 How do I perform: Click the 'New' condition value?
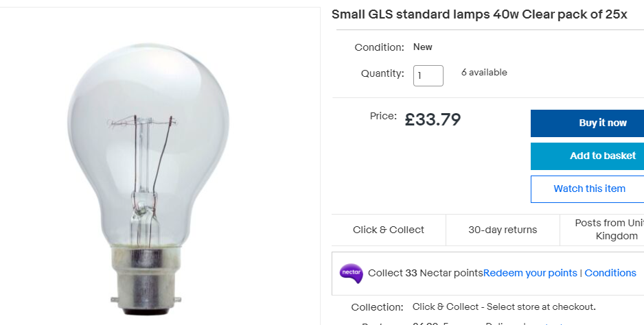423,47
